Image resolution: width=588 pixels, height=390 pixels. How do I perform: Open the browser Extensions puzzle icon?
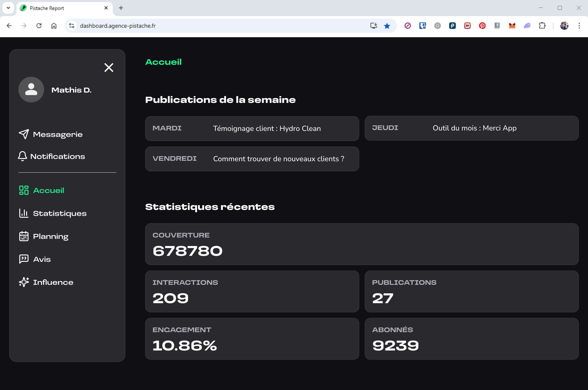pyautogui.click(x=542, y=26)
